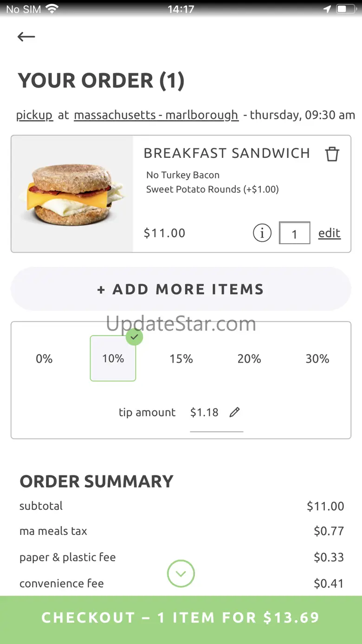The width and height of the screenshot is (362, 644).
Task: Select the 0% tip option
Action: [x=44, y=358]
